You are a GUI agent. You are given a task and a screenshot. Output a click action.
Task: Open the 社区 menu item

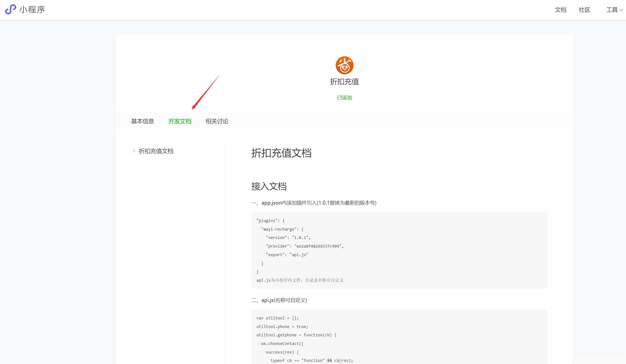(x=584, y=10)
